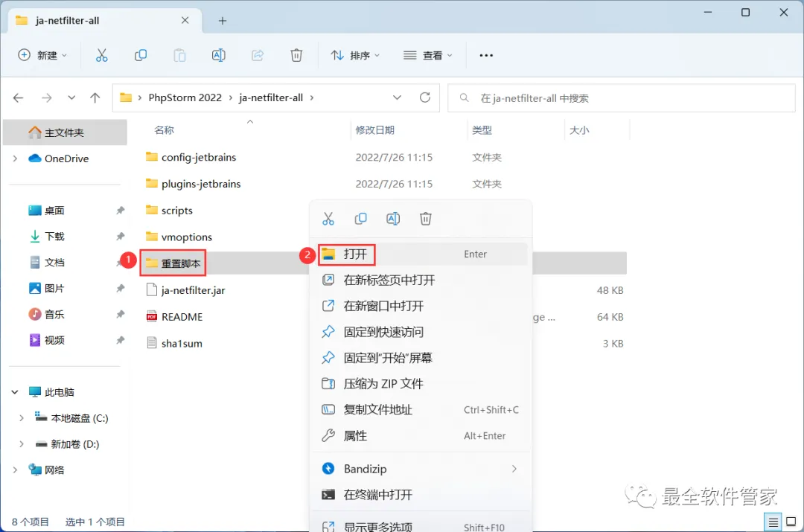Expand the 网络 (Network) node
Viewport: 804px width, 532px height.
[x=15, y=470]
